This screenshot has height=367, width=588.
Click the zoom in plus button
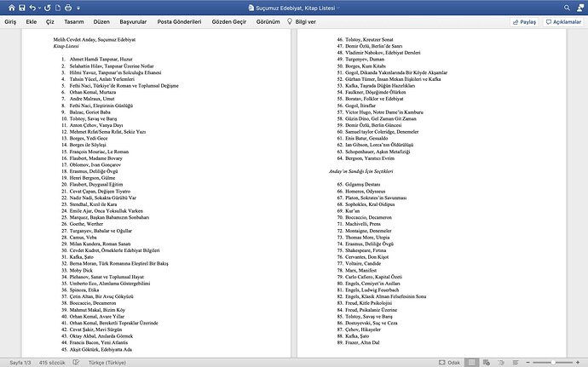point(578,363)
